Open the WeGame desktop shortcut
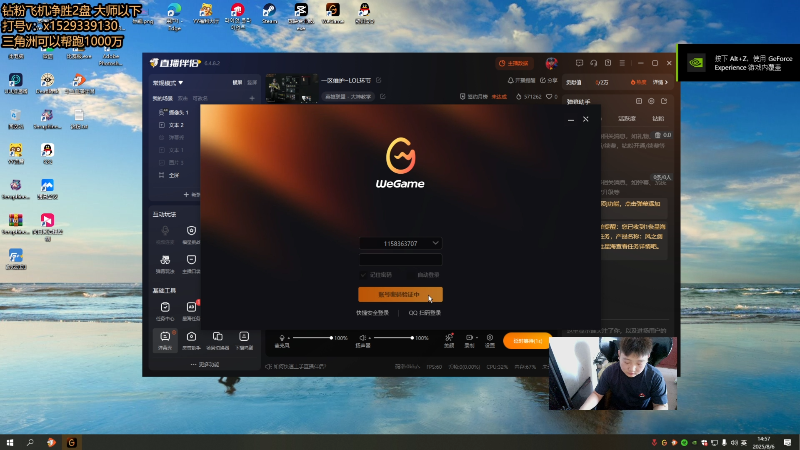Screen dimensions: 800x450 click(x=333, y=14)
